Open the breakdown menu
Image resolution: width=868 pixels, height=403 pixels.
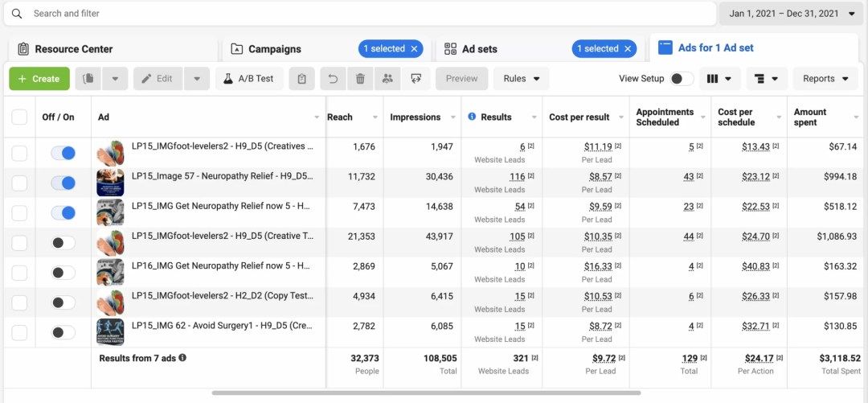pos(767,79)
